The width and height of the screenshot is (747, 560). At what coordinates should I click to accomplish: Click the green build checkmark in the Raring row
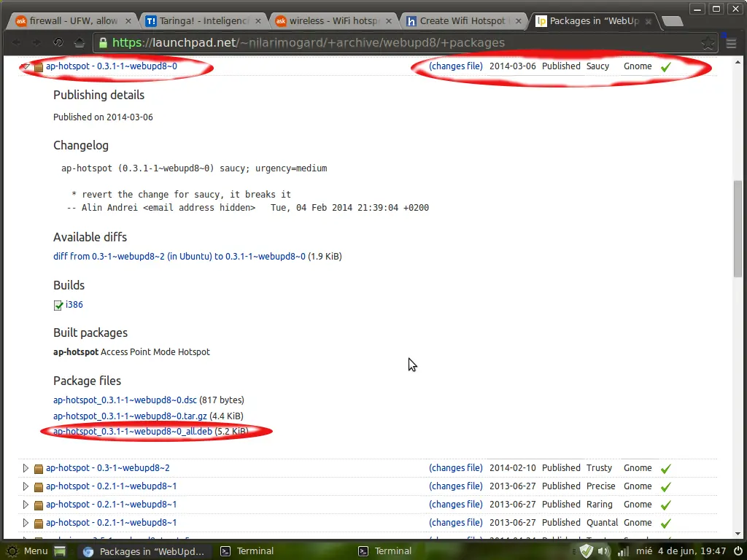coord(666,505)
